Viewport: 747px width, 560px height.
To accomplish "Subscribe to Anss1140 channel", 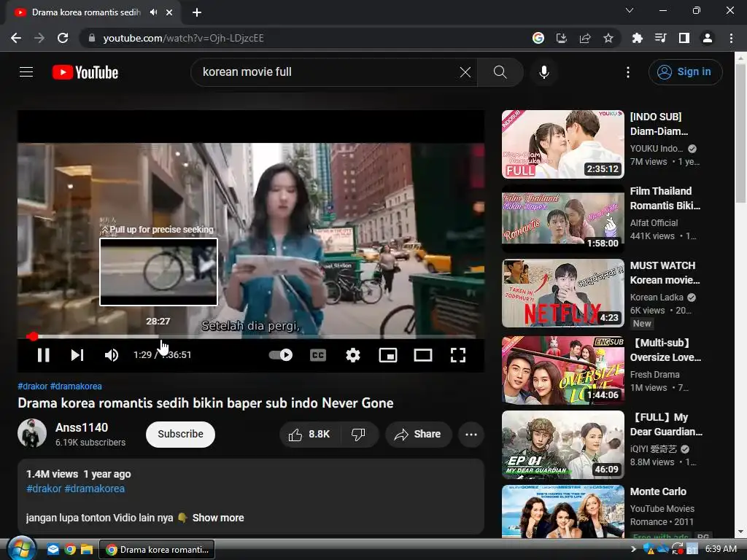I will (181, 435).
